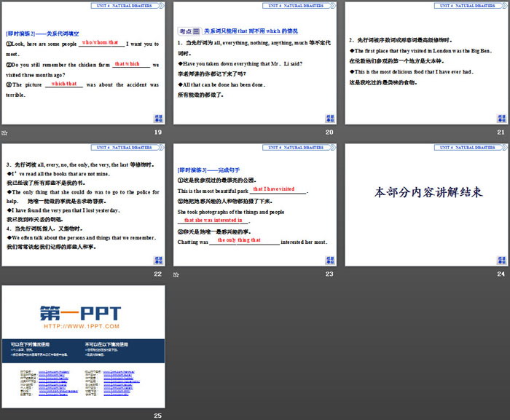The height and width of the screenshot is (420, 510).
Task: Click slide number label 25
Action: 157,415
